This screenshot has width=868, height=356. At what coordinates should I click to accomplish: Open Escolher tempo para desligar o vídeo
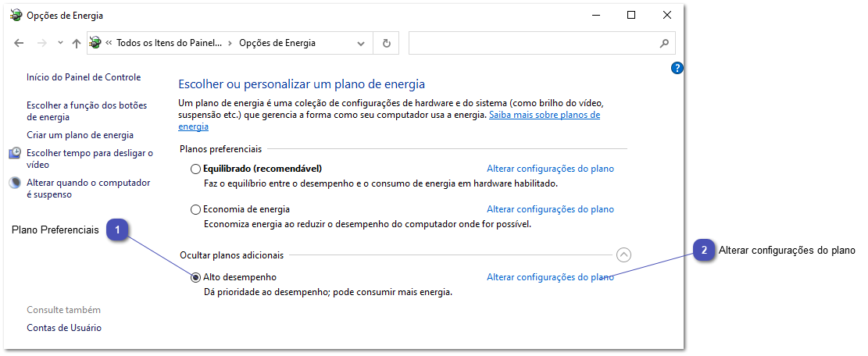[90, 158]
